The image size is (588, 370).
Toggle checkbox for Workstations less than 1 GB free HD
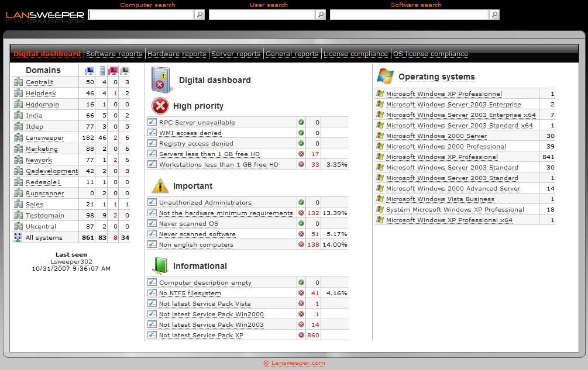[x=152, y=164]
